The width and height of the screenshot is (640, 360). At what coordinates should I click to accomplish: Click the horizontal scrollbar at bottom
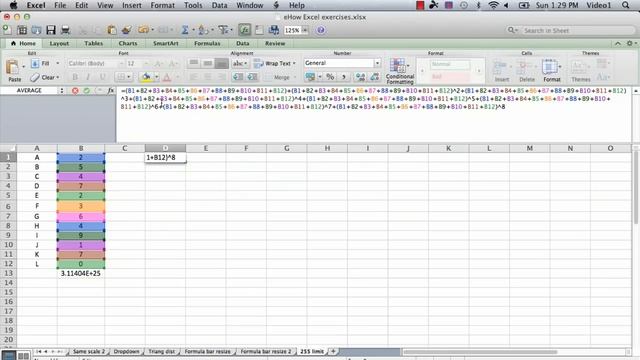click(x=480, y=352)
